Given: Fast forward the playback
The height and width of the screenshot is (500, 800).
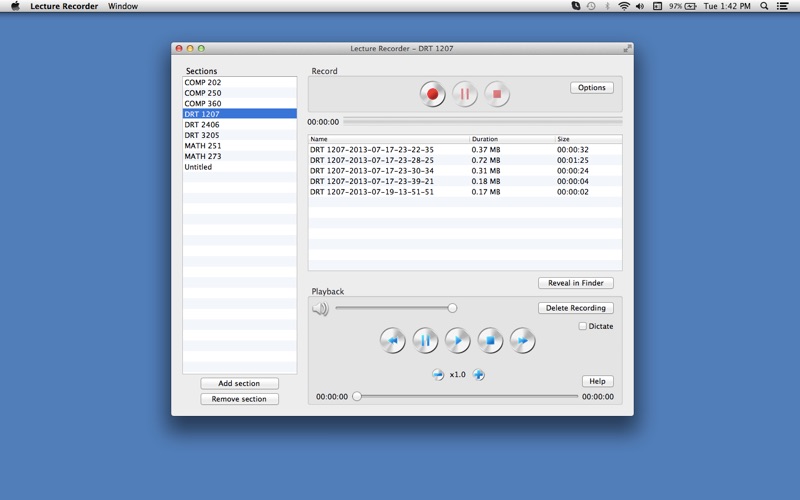Looking at the screenshot, I should click(x=522, y=341).
